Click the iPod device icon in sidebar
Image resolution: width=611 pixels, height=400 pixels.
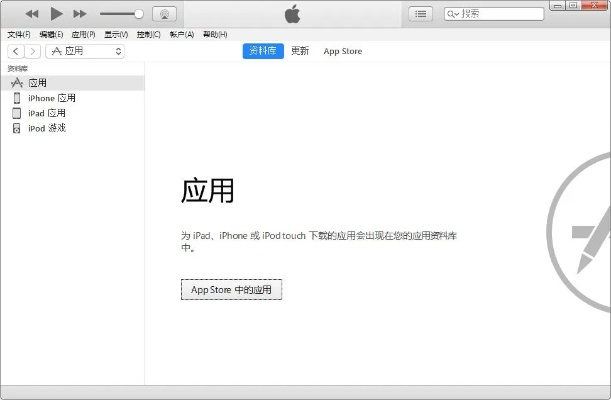point(16,128)
